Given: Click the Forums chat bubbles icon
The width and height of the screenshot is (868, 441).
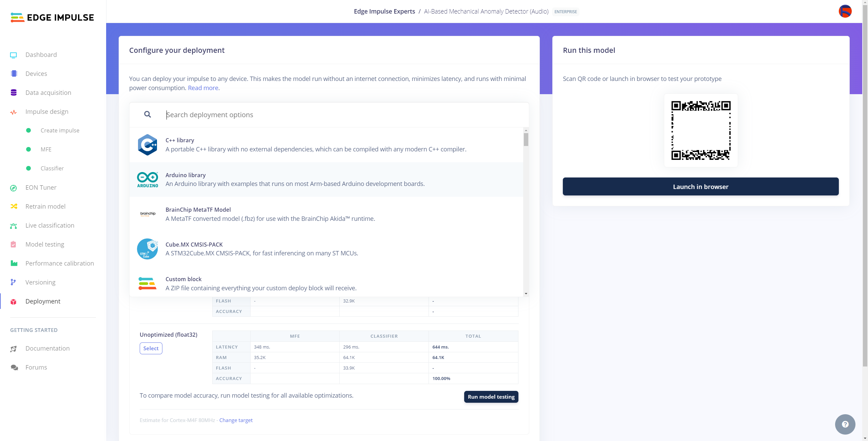Looking at the screenshot, I should (14, 367).
